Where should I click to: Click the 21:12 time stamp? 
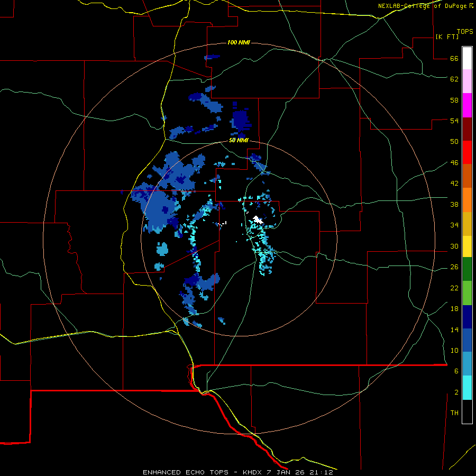[322, 472]
